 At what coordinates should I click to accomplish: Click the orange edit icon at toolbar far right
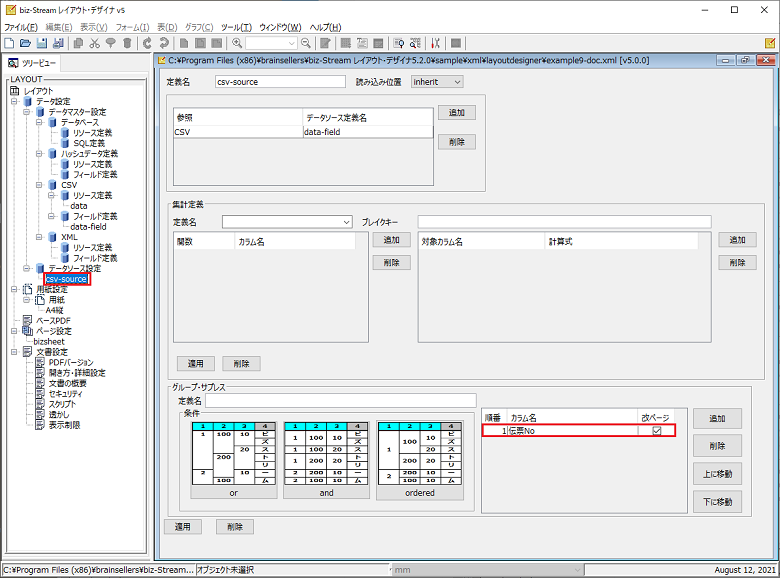click(770, 43)
